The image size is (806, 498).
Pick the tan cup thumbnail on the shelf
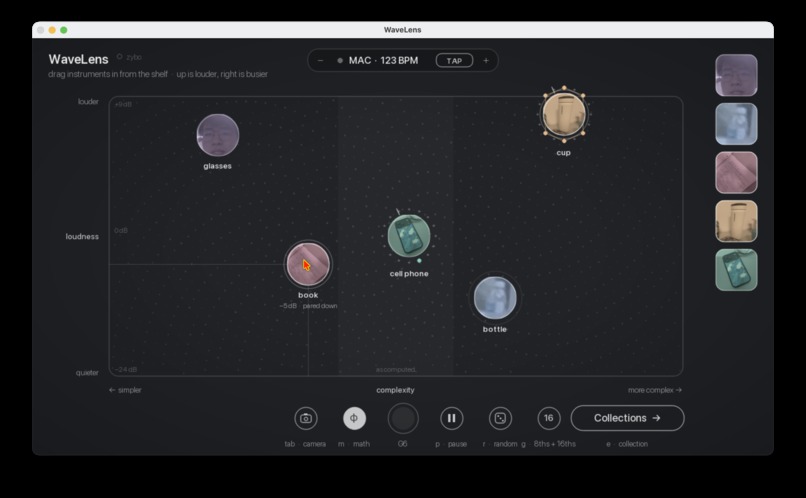(736, 221)
